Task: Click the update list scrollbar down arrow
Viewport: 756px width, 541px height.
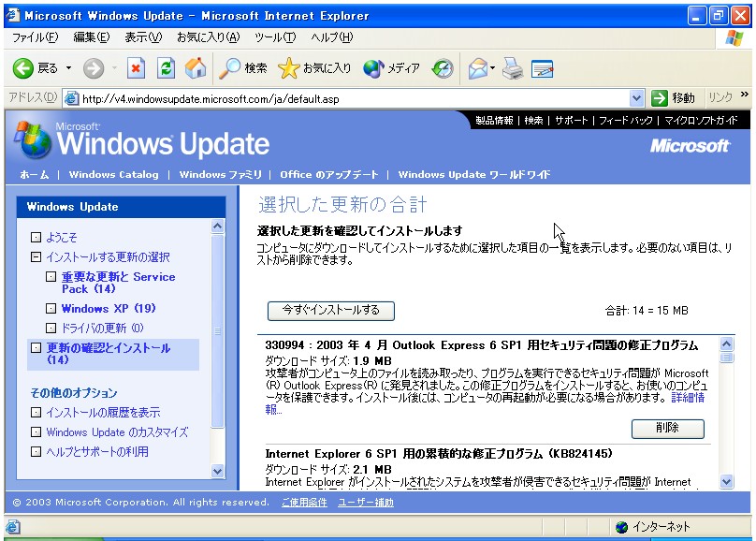Action: (x=726, y=481)
